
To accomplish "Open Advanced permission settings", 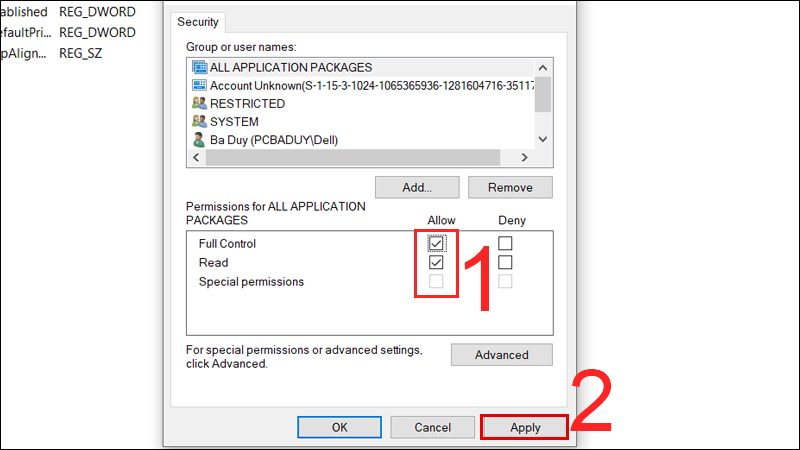I will pyautogui.click(x=501, y=355).
